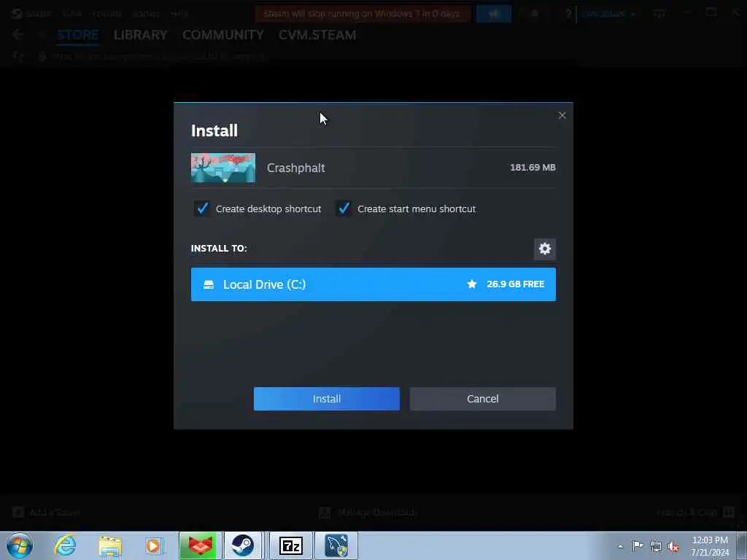The height and width of the screenshot is (560, 747).
Task: Open network icon in system tray
Action: [x=656, y=546]
